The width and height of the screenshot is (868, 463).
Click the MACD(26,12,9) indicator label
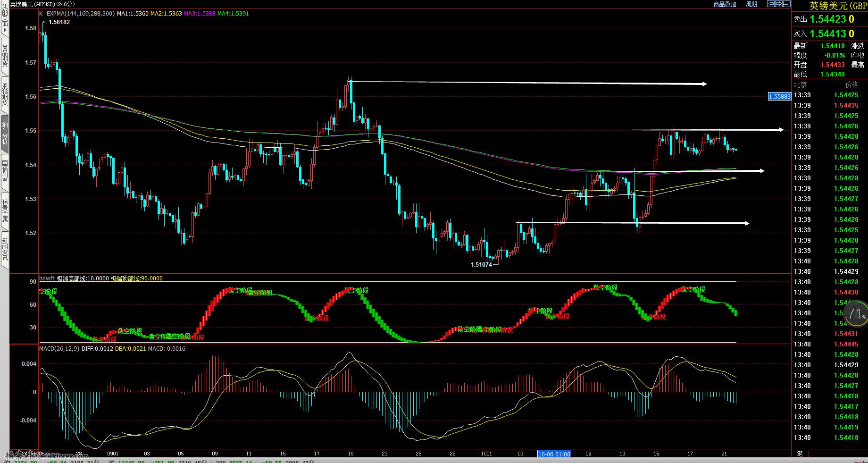59,349
